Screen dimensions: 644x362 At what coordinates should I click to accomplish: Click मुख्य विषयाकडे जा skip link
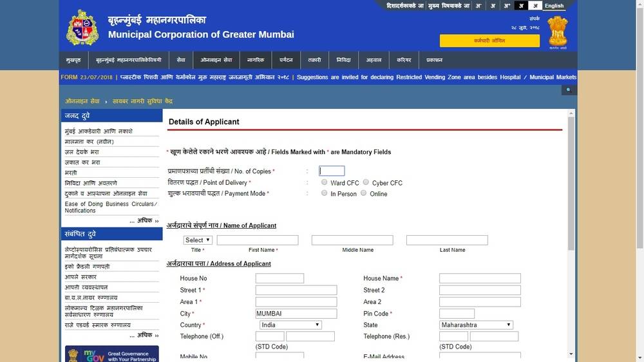click(x=448, y=6)
